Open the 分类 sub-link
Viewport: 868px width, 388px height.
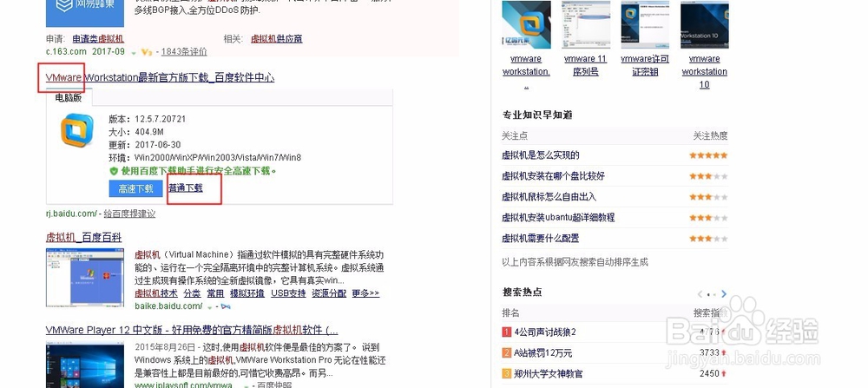[x=192, y=293]
